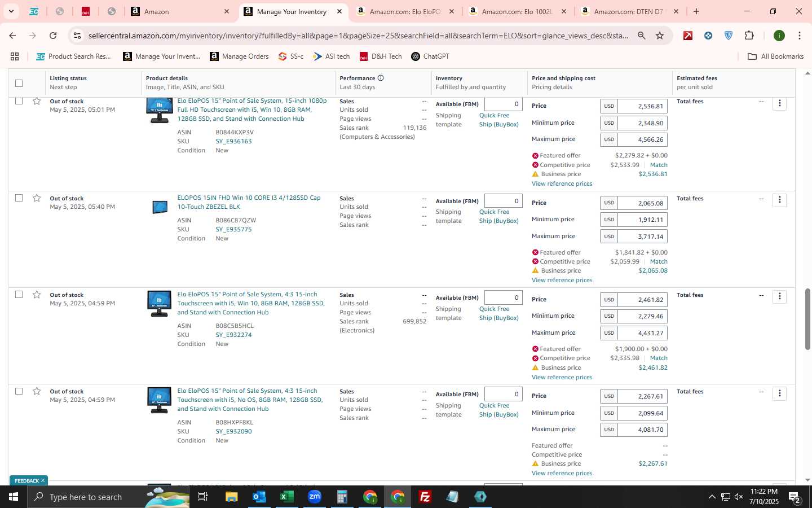
Task: Open the All Bookmarks folder
Action: pyautogui.click(x=775, y=56)
